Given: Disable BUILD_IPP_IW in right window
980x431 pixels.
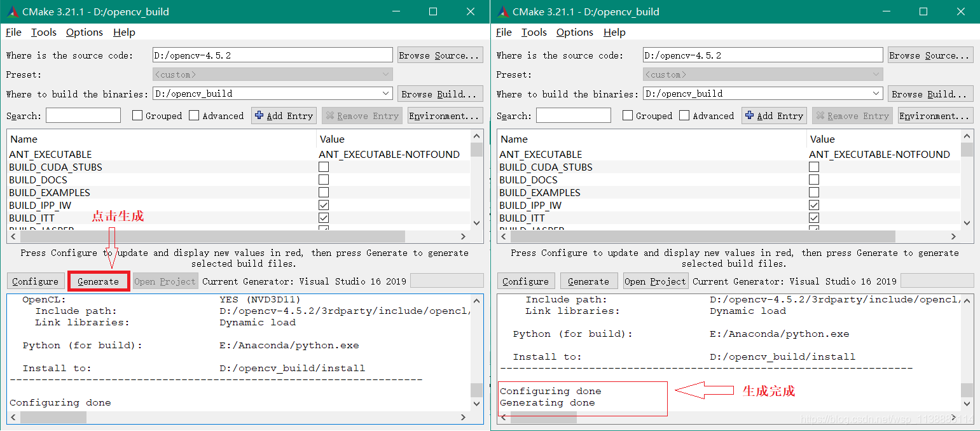Looking at the screenshot, I should pos(814,205).
